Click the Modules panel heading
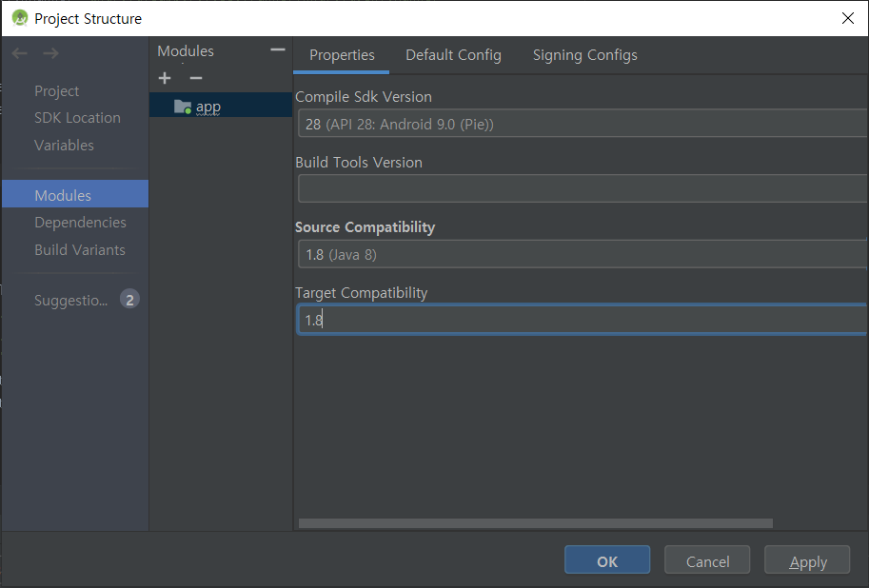Screen dimensions: 869x588 coord(185,51)
